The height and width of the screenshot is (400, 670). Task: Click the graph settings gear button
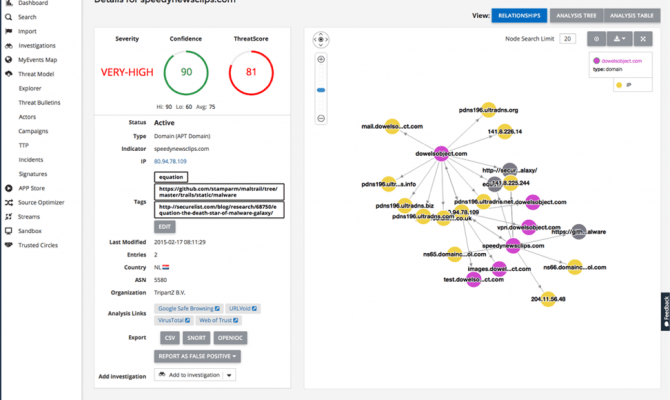tap(596, 38)
